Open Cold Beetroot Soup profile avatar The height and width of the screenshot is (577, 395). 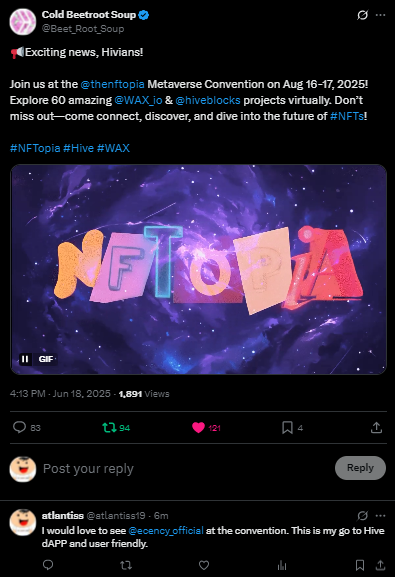click(x=23, y=22)
